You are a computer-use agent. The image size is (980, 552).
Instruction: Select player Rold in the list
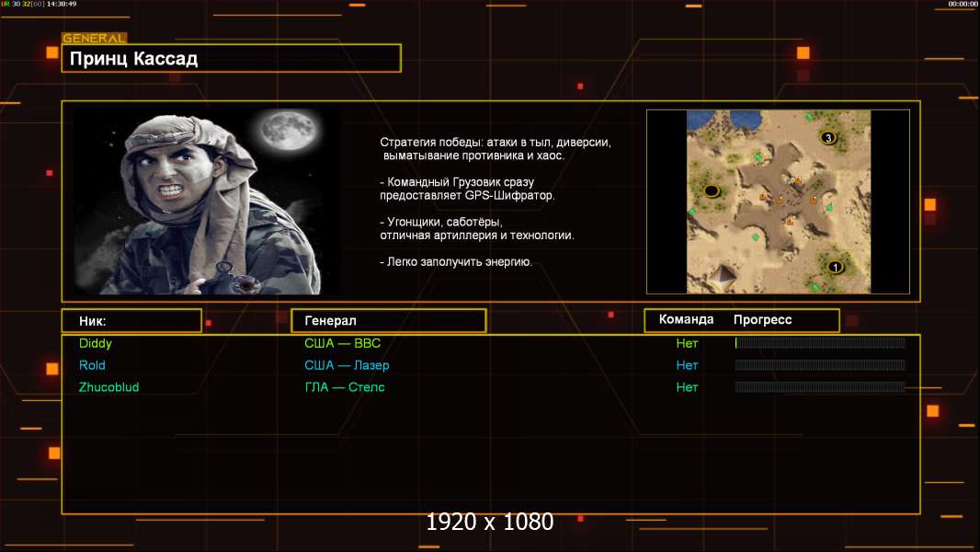coord(93,365)
